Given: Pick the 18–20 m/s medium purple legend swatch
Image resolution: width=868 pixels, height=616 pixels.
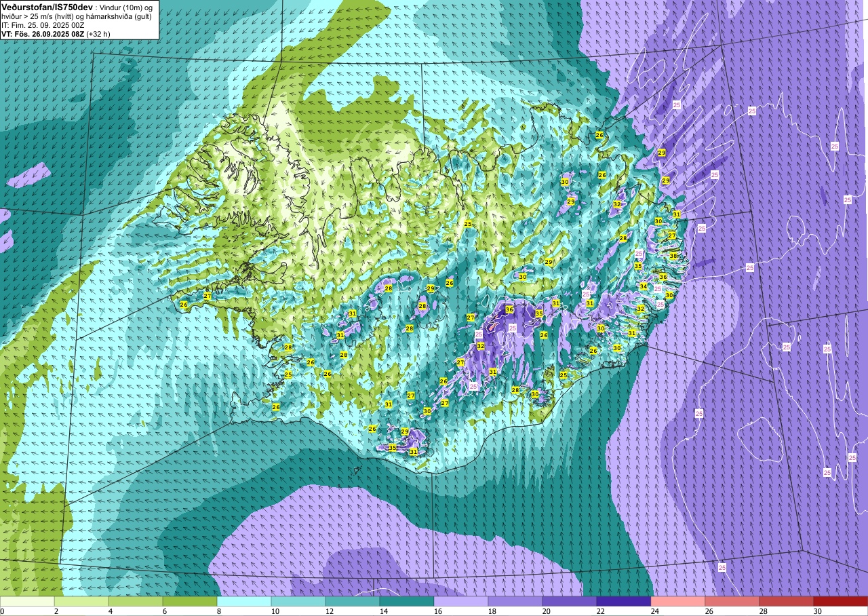Looking at the screenshot, I should (x=515, y=601).
